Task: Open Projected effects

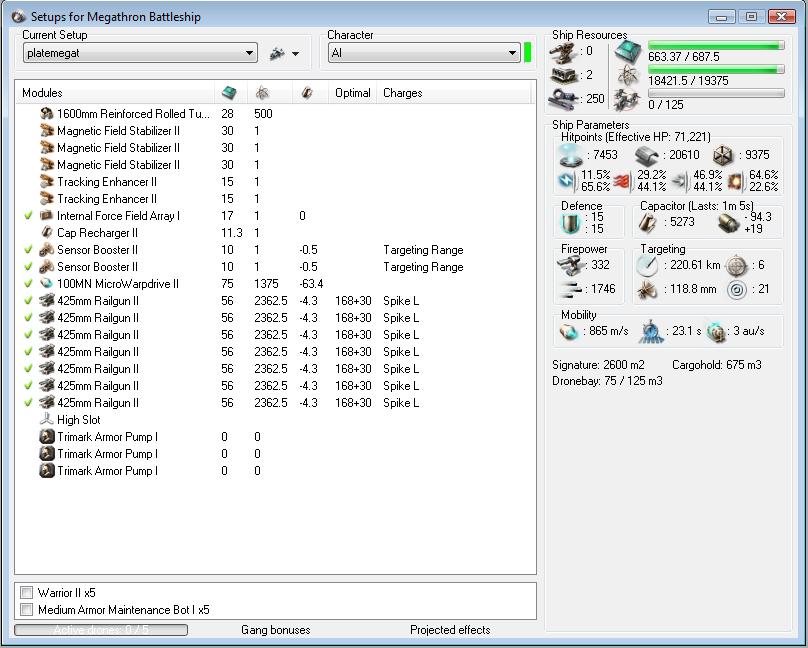Action: (x=450, y=629)
